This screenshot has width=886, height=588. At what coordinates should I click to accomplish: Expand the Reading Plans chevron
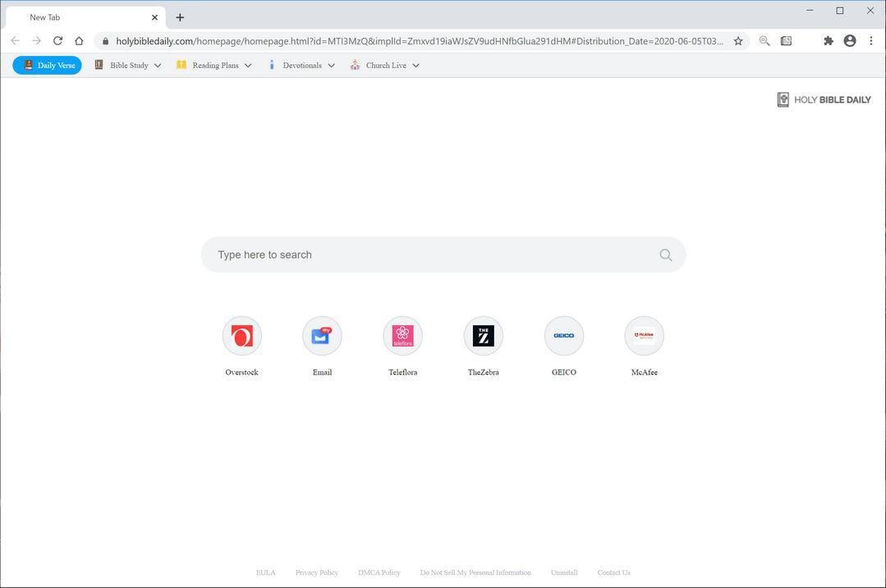[x=248, y=66]
